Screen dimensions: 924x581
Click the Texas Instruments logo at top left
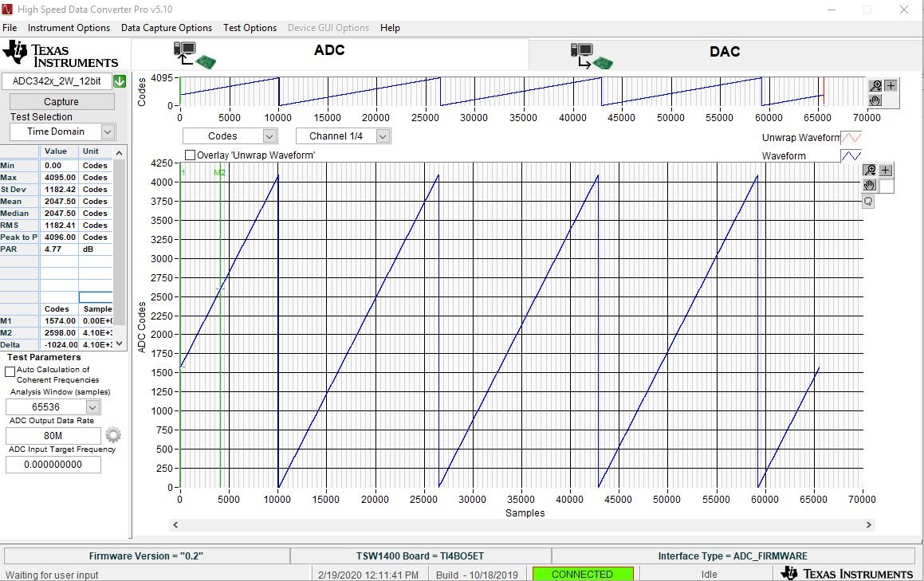[60, 53]
